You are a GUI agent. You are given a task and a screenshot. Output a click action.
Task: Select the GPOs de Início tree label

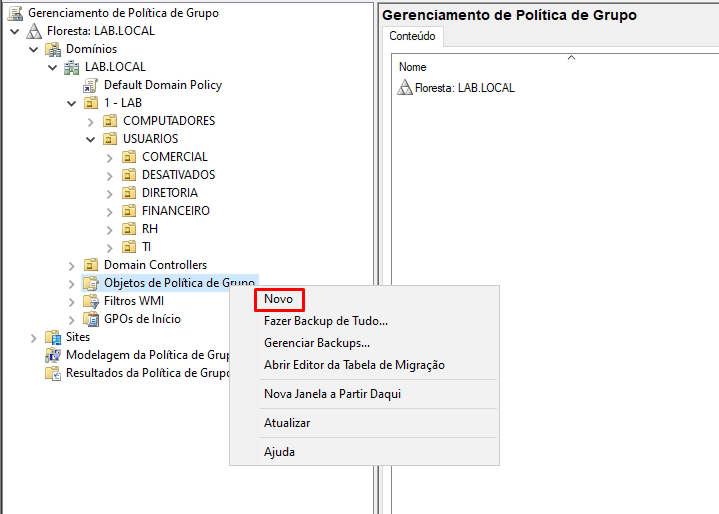pos(142,319)
